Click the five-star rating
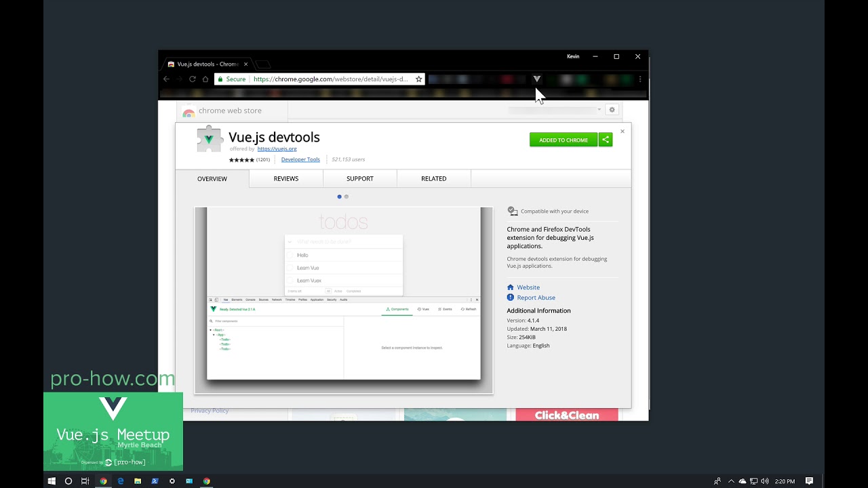The height and width of the screenshot is (488, 868). (241, 160)
